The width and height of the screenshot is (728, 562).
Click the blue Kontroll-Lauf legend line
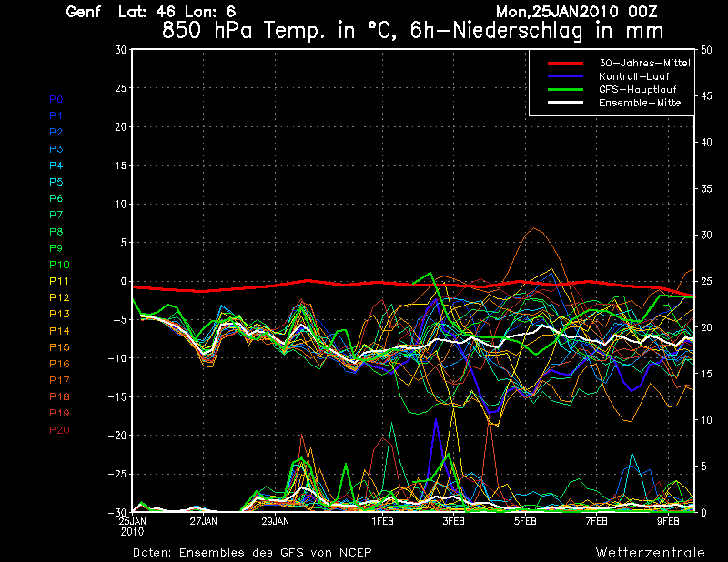[x=564, y=76]
